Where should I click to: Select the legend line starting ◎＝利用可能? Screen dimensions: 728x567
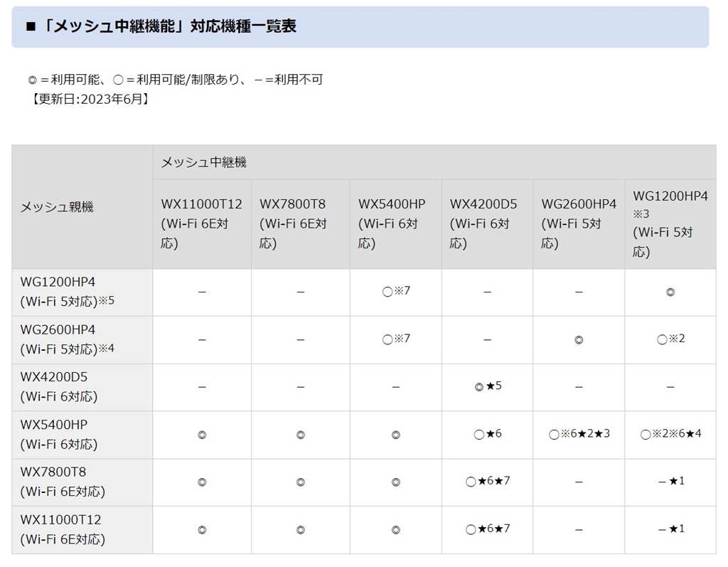click(175, 80)
